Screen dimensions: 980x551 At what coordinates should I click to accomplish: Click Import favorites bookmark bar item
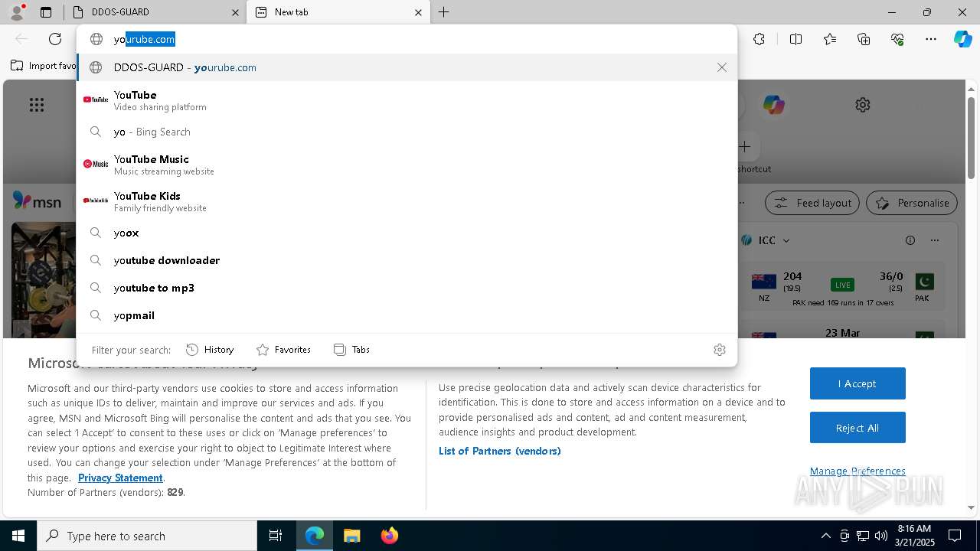pos(44,66)
